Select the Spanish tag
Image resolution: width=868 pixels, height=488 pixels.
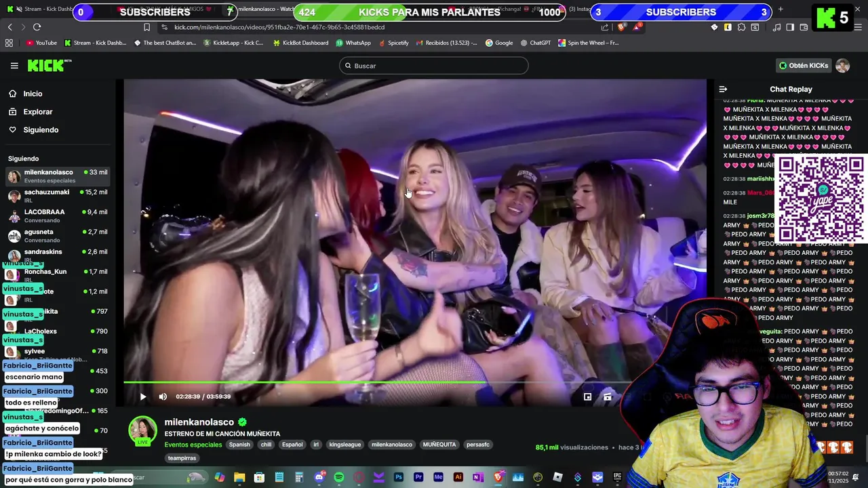[x=239, y=445]
